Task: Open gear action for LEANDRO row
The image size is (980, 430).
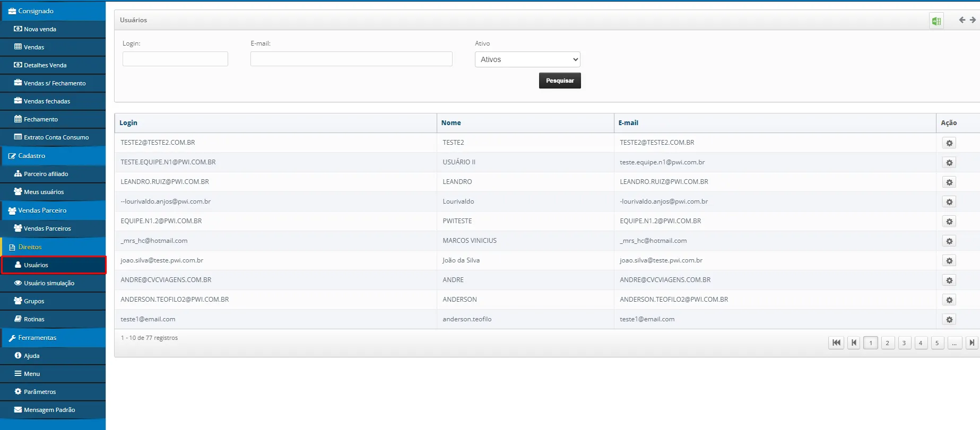Action: point(949,182)
